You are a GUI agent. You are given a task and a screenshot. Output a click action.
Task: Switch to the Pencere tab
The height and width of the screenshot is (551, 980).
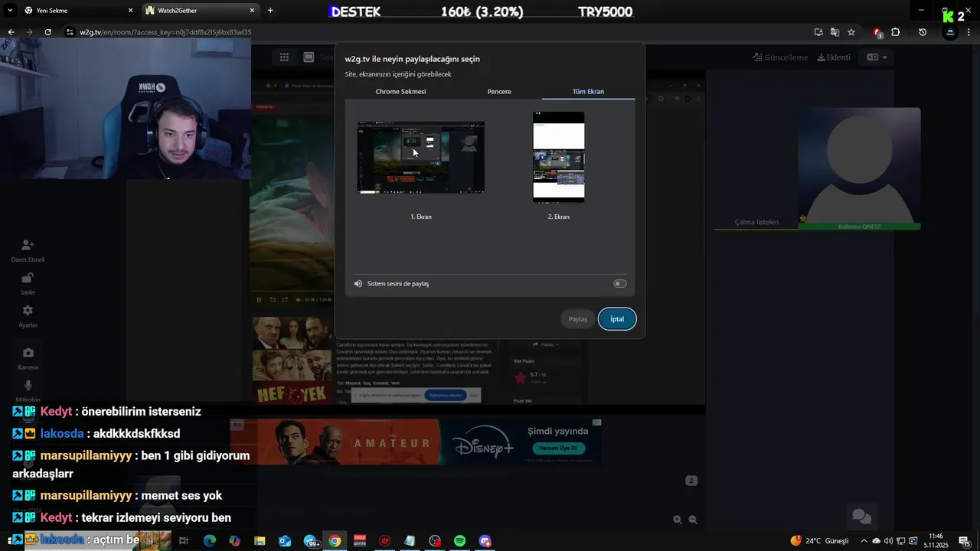[499, 91]
